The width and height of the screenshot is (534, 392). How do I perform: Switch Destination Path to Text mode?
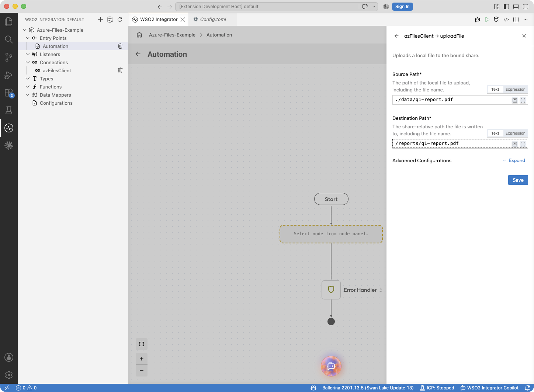pos(495,133)
